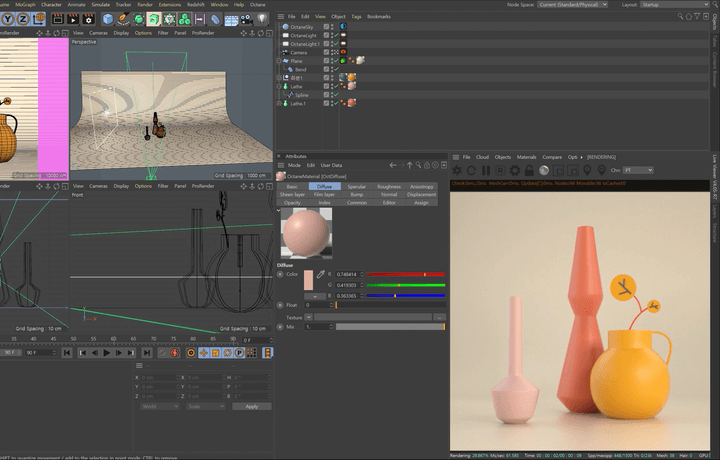Play the animation forward

click(107, 353)
